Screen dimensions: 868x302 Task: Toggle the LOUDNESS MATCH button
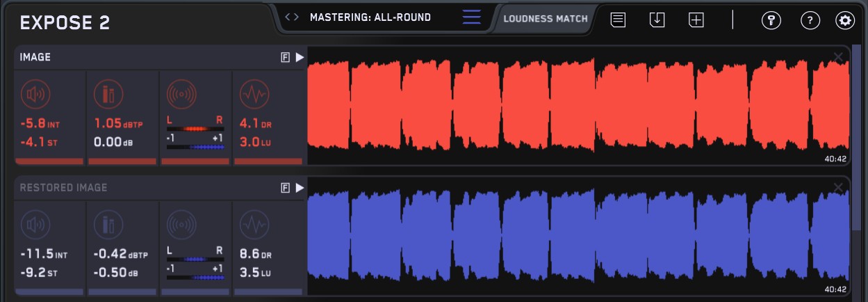tap(546, 19)
